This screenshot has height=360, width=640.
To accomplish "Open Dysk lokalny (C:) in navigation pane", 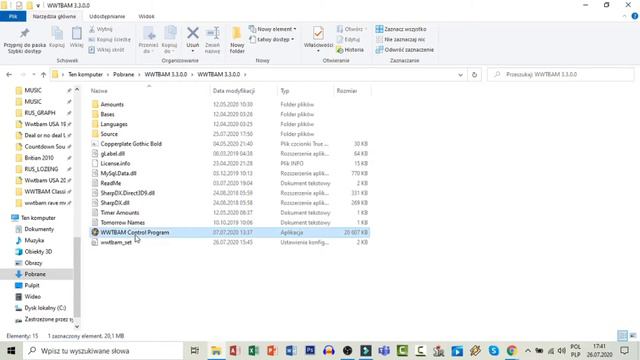I will [x=45, y=308].
